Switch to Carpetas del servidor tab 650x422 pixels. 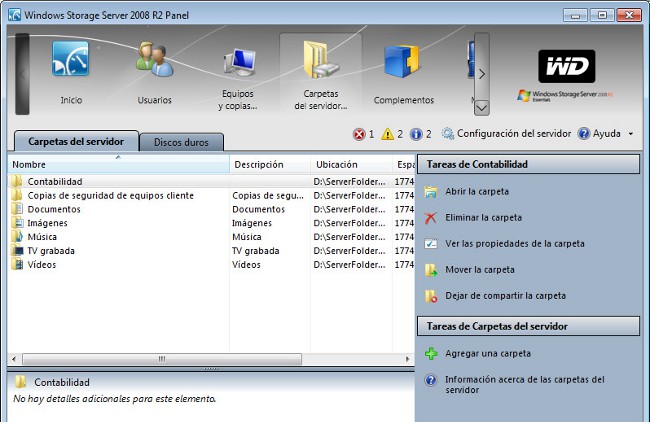[76, 141]
